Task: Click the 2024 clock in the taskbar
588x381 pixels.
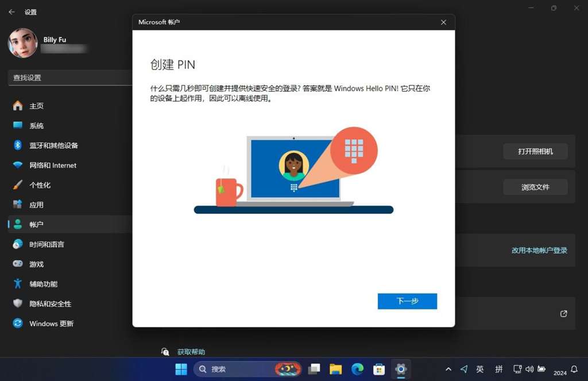Action: click(560, 373)
